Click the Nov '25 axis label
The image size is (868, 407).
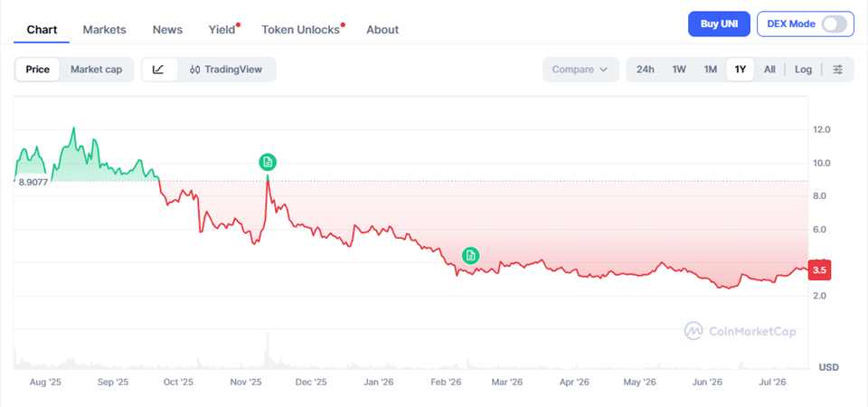click(x=246, y=382)
